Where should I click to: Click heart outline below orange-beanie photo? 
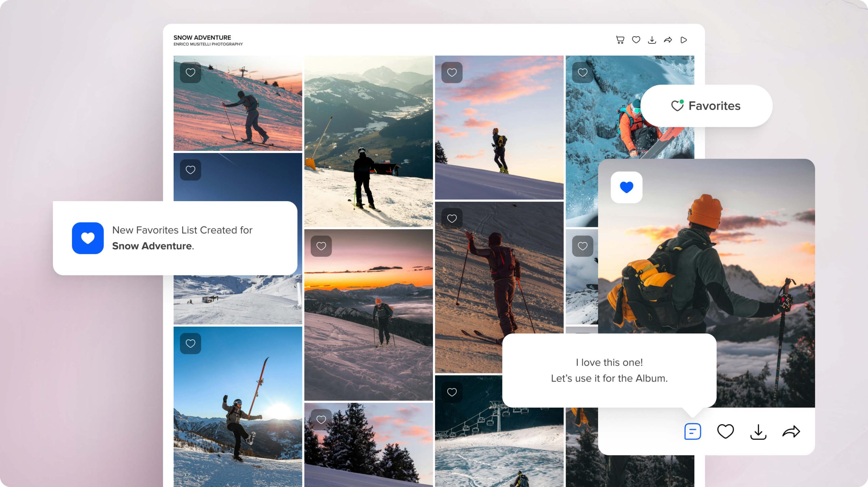click(725, 431)
